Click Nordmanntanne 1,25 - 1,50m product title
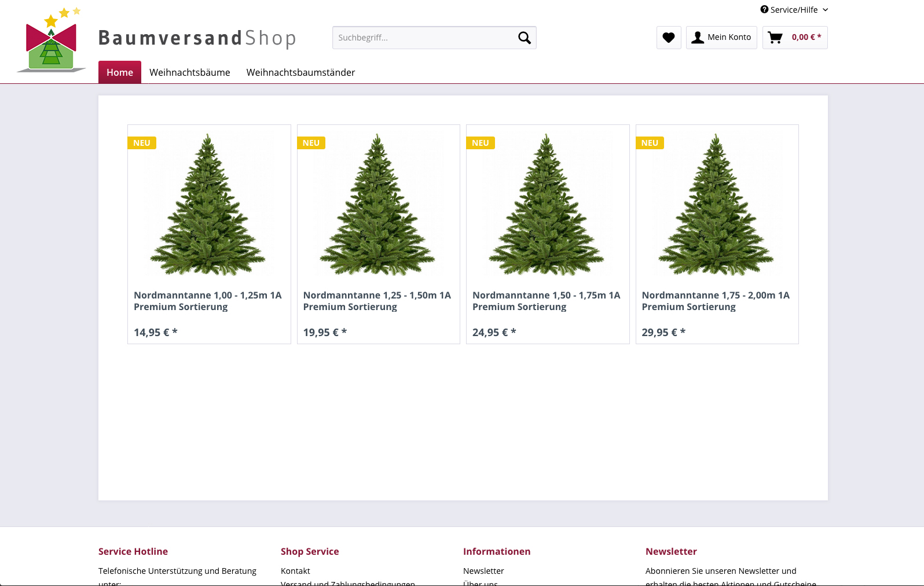Viewport: 924px width, 586px height. pyautogui.click(x=377, y=301)
